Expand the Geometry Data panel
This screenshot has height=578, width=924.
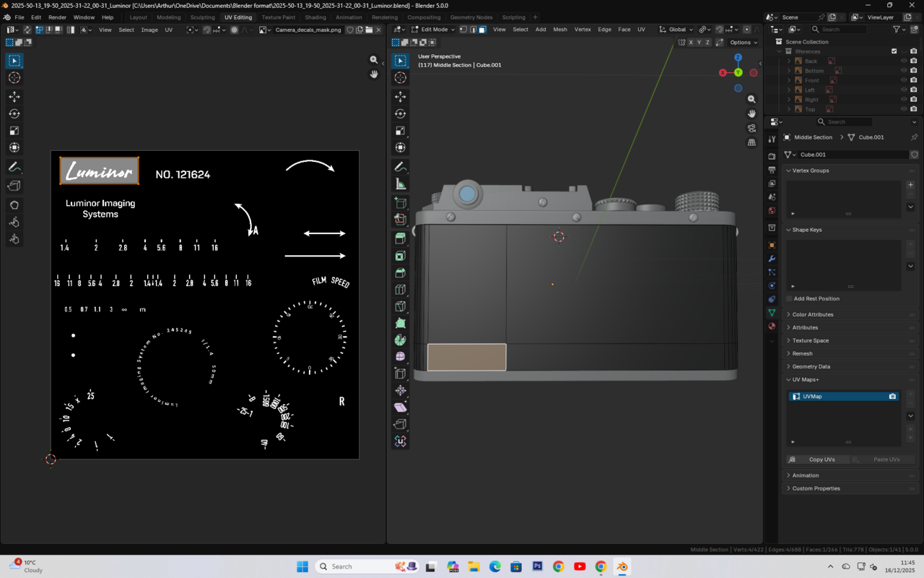(x=811, y=366)
